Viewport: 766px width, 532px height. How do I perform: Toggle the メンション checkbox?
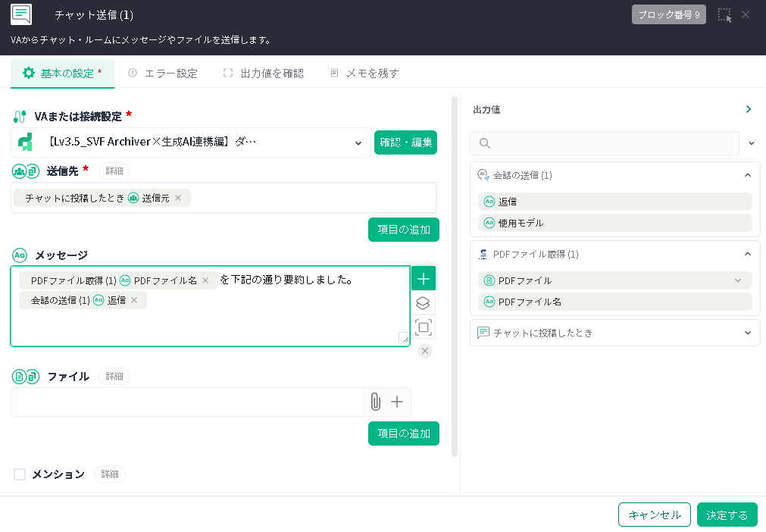(20, 474)
